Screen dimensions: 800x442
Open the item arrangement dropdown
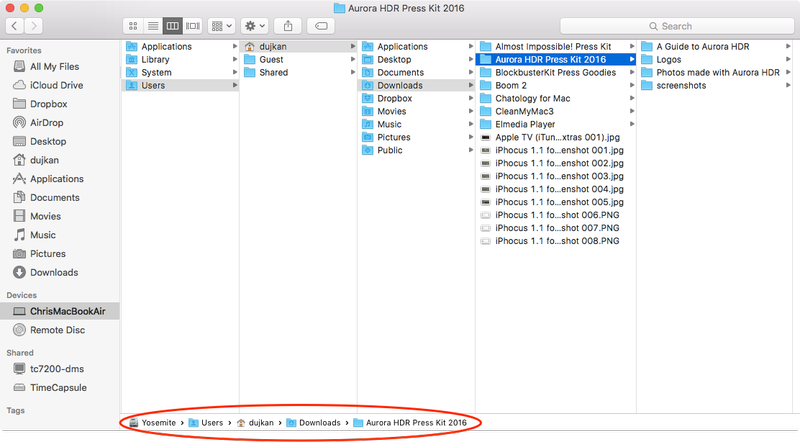(x=221, y=26)
